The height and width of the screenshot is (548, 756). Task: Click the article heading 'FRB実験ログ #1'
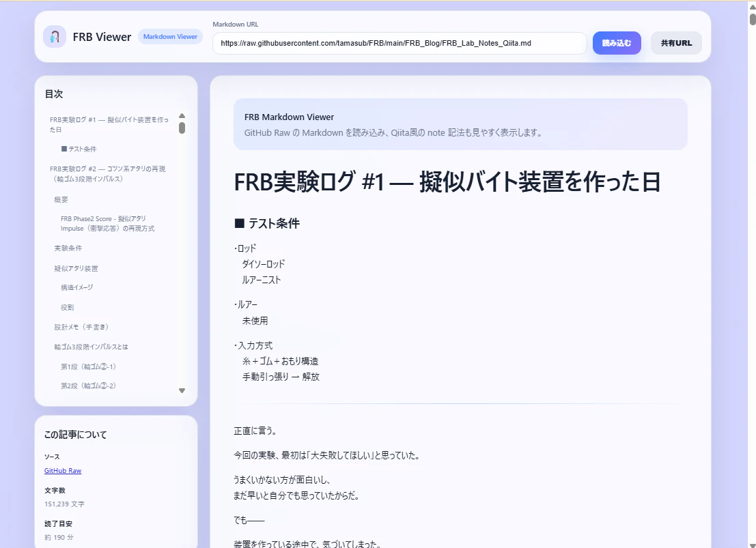tap(447, 182)
